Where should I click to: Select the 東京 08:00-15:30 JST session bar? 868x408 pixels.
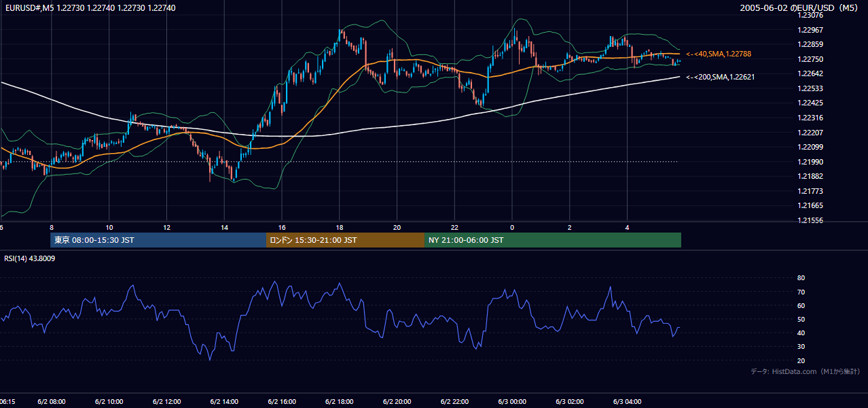(158, 240)
